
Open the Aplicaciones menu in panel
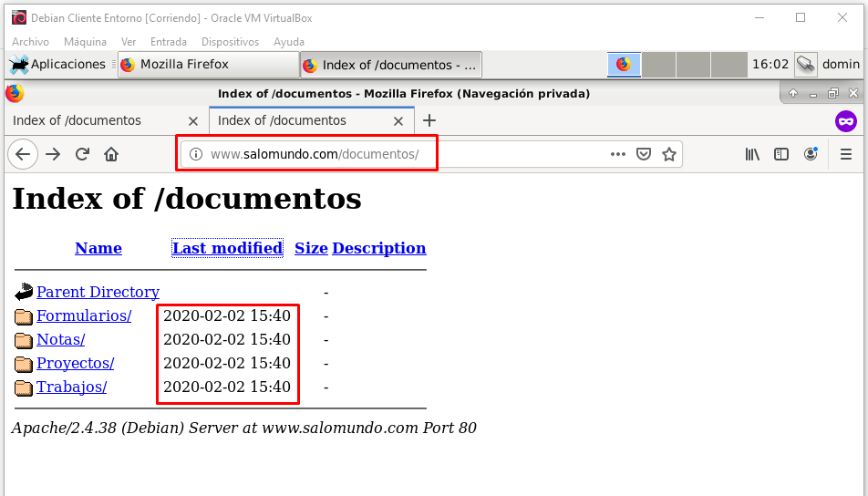coord(58,65)
